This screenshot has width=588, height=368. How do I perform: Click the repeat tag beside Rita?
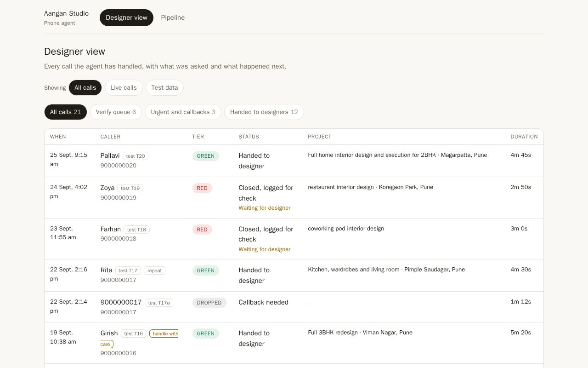[154, 270]
